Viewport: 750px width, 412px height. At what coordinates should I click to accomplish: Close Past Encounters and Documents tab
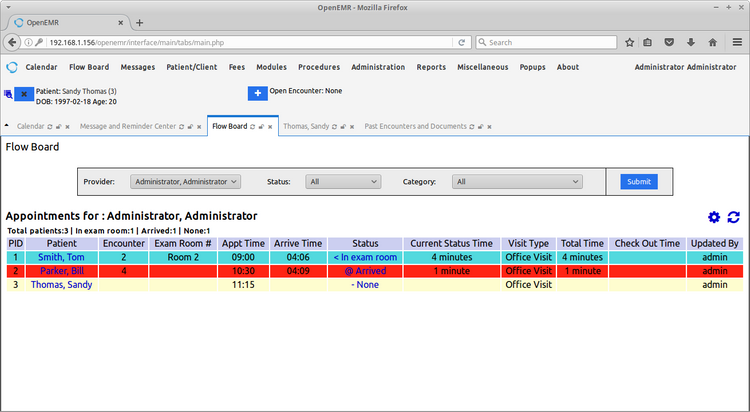tap(489, 127)
